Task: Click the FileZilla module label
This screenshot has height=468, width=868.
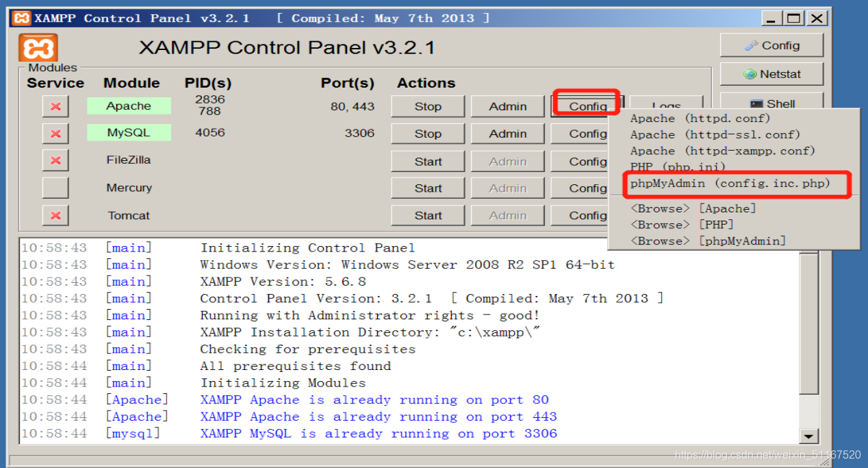Action: (129, 160)
